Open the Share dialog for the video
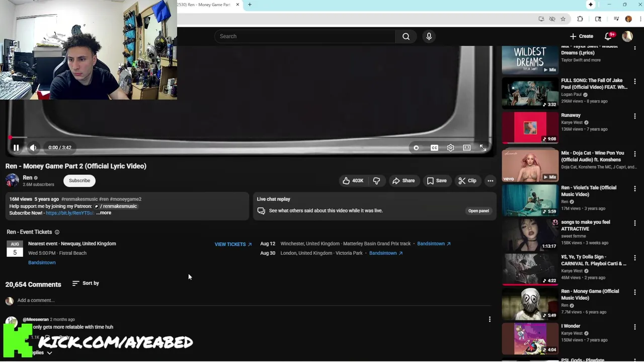 point(404,180)
